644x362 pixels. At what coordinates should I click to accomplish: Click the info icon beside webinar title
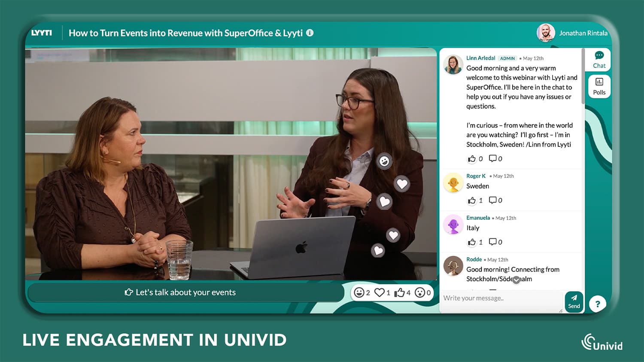click(310, 33)
